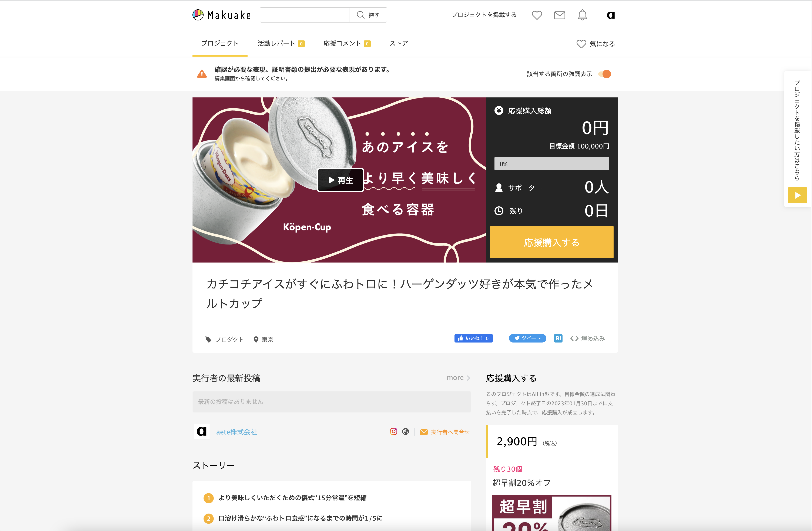Open 埋め込み embed code option
The image size is (812, 531).
point(587,338)
